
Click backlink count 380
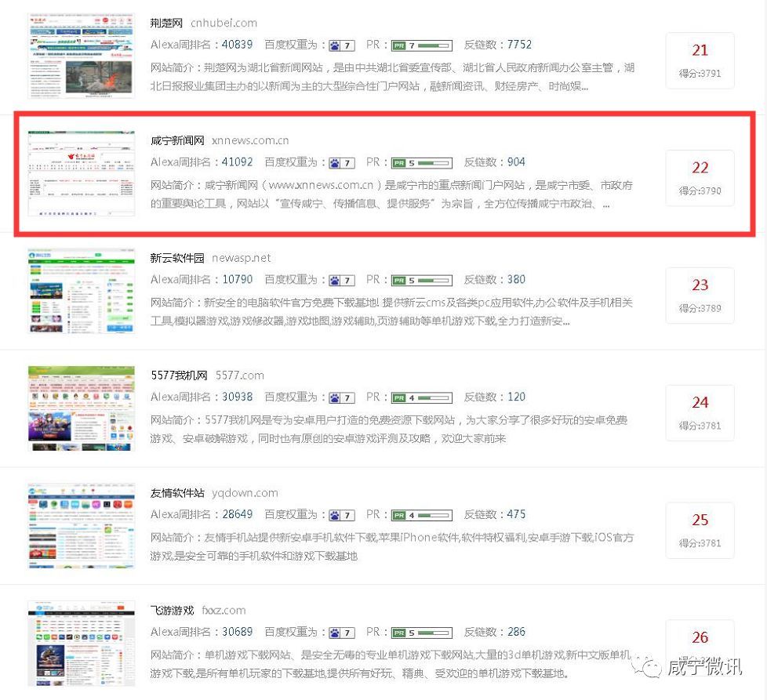pos(516,279)
